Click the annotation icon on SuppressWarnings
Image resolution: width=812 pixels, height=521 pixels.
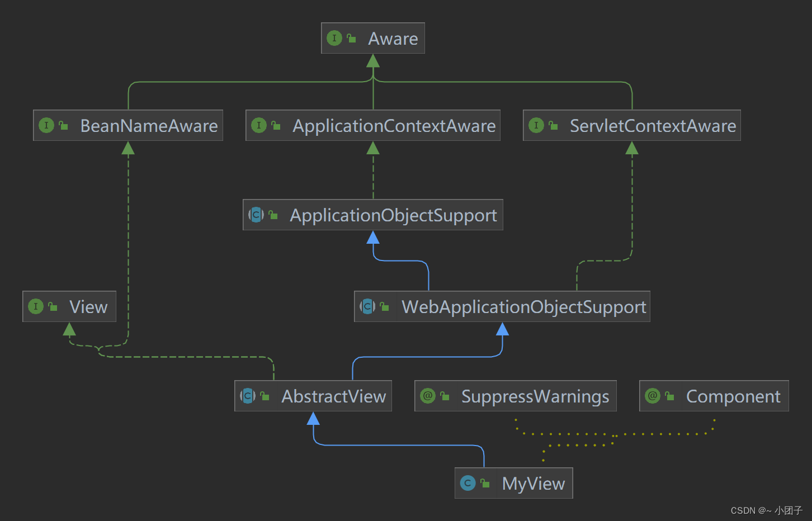tap(428, 396)
